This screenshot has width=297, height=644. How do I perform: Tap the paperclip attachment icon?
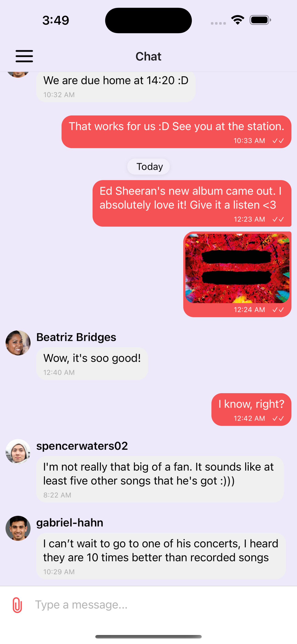coord(17,605)
